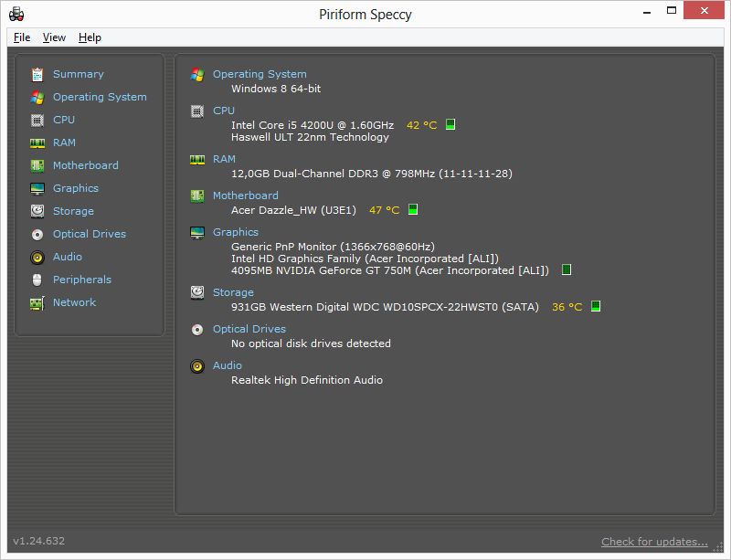This screenshot has height=560, width=731.
Task: Open Storage via its hard drive icon in sidebar
Action: (37, 211)
